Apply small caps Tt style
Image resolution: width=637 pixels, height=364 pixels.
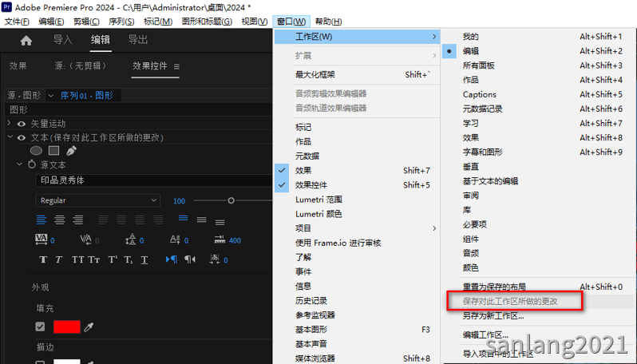pos(94,259)
